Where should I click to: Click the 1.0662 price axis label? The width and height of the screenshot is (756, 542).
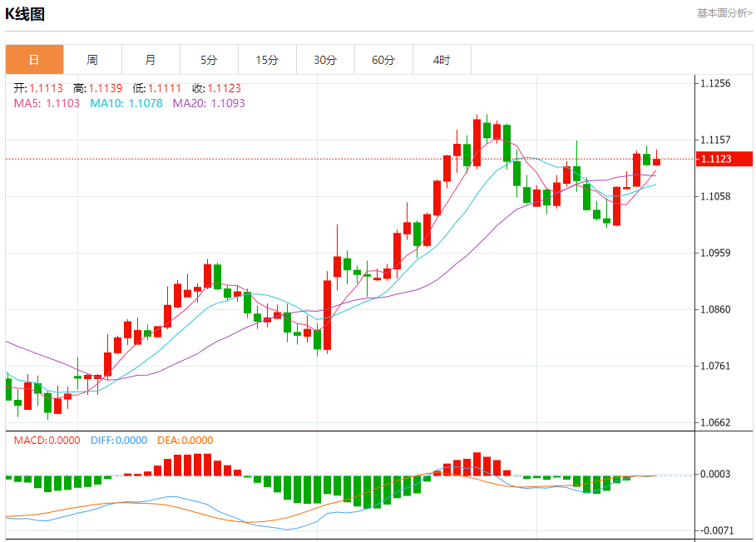715,422
